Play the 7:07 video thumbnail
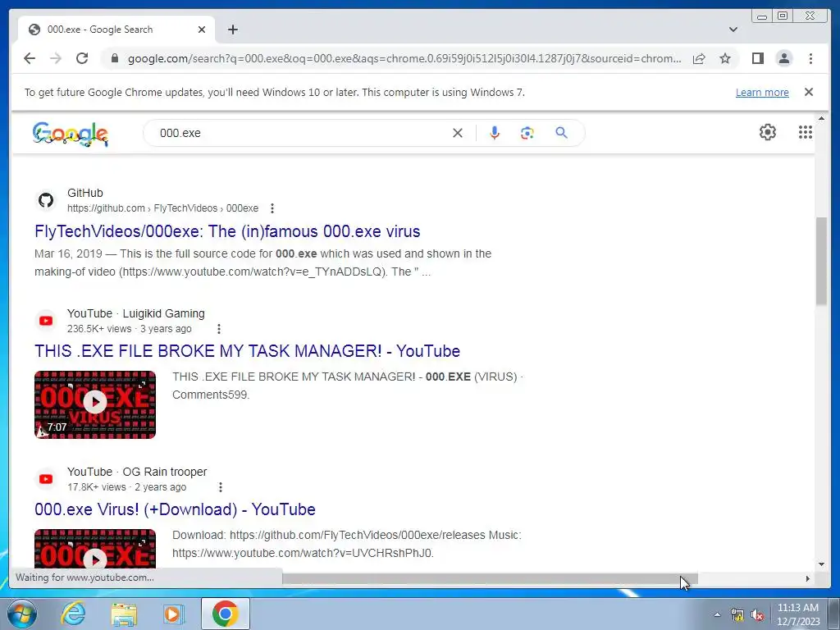Image resolution: width=840 pixels, height=630 pixels. click(95, 404)
